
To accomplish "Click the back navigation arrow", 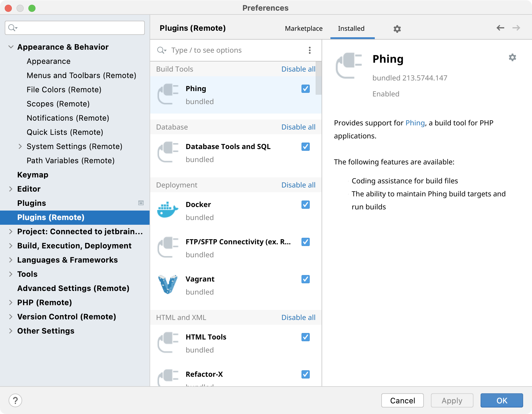I will point(500,28).
